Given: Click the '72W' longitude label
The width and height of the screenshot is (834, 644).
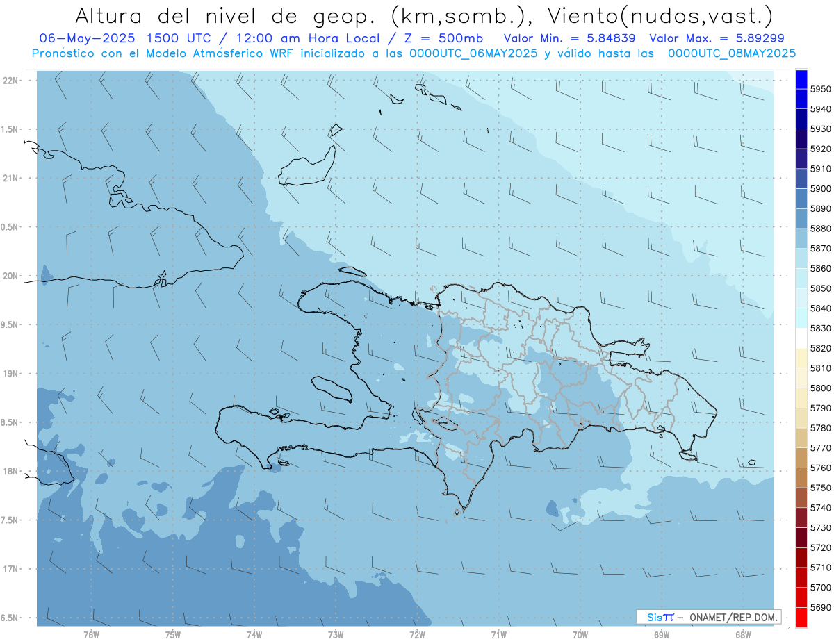Looking at the screenshot, I should [x=417, y=635].
